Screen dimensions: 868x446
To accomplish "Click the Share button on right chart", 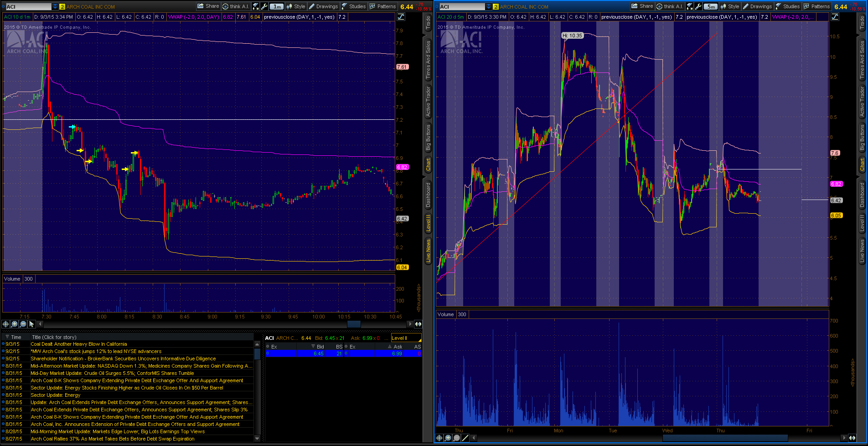I will [x=642, y=6].
